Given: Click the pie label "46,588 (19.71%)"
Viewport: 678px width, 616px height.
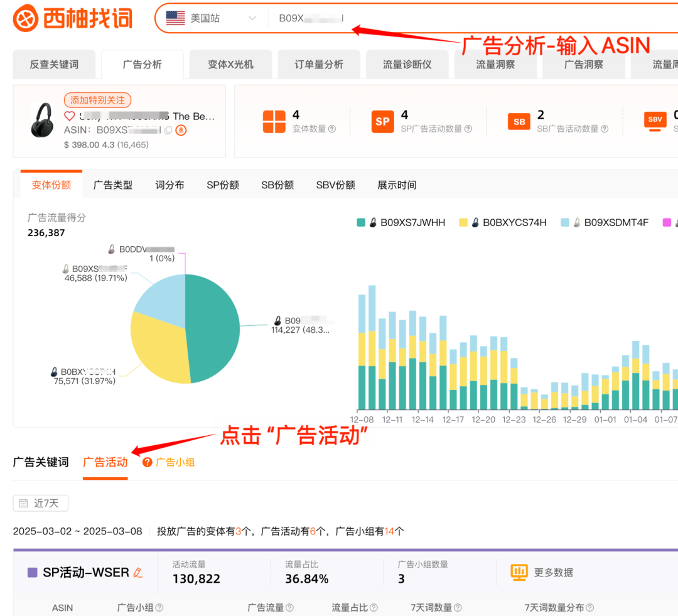Looking at the screenshot, I should (96, 278).
